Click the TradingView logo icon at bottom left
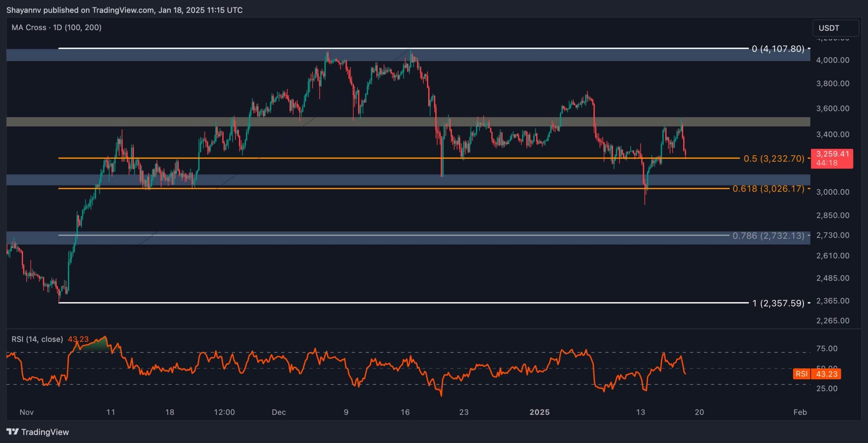The image size is (868, 443). (x=13, y=432)
